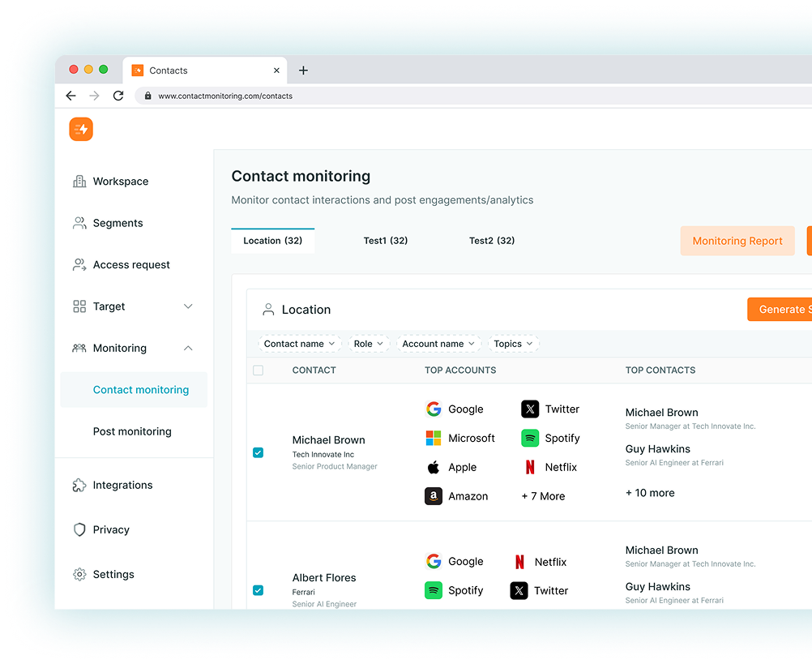Click the Amazon logo icon
This screenshot has width=812, height=664.
pyautogui.click(x=434, y=496)
